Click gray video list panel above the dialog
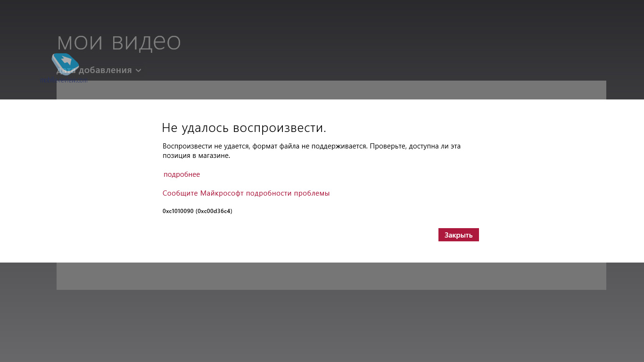Screen dimensions: 644x362 tap(330, 90)
